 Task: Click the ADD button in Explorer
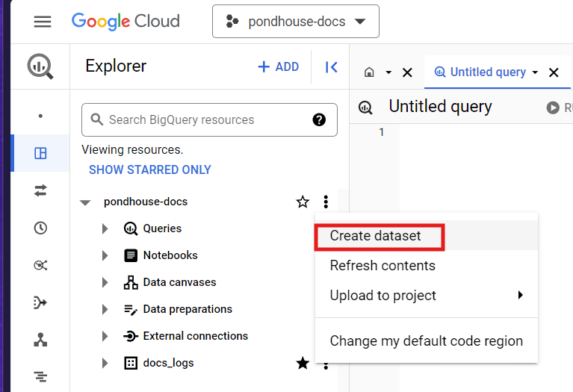pyautogui.click(x=279, y=67)
